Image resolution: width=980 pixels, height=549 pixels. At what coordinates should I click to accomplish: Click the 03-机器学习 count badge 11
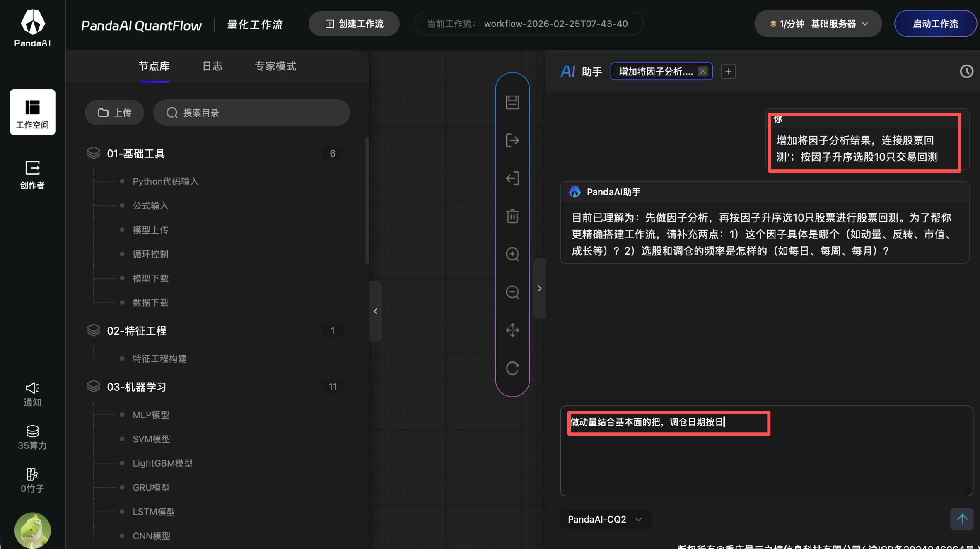click(332, 387)
